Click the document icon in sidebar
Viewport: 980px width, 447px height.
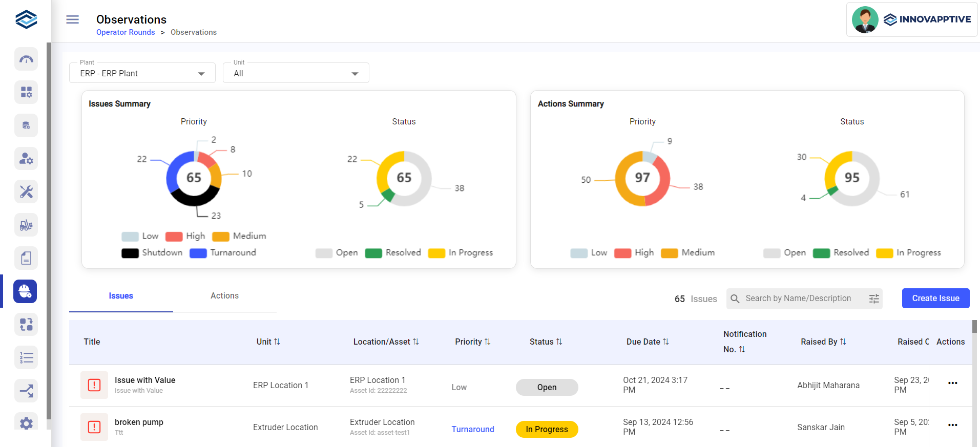coord(26,258)
